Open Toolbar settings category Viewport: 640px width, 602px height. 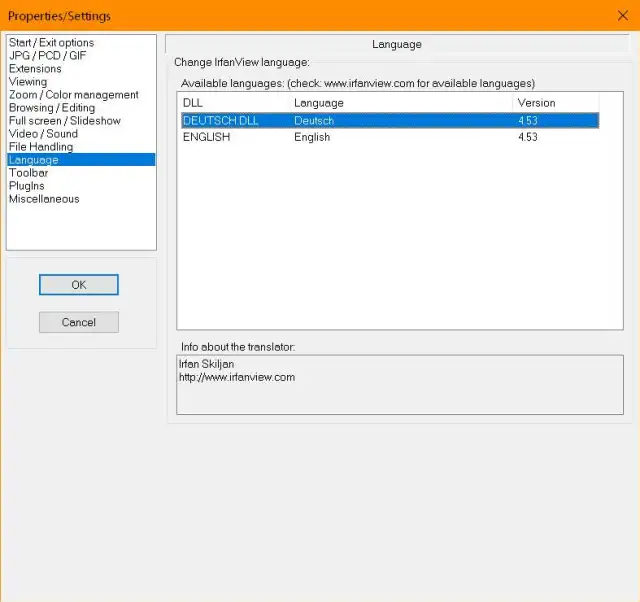click(29, 173)
